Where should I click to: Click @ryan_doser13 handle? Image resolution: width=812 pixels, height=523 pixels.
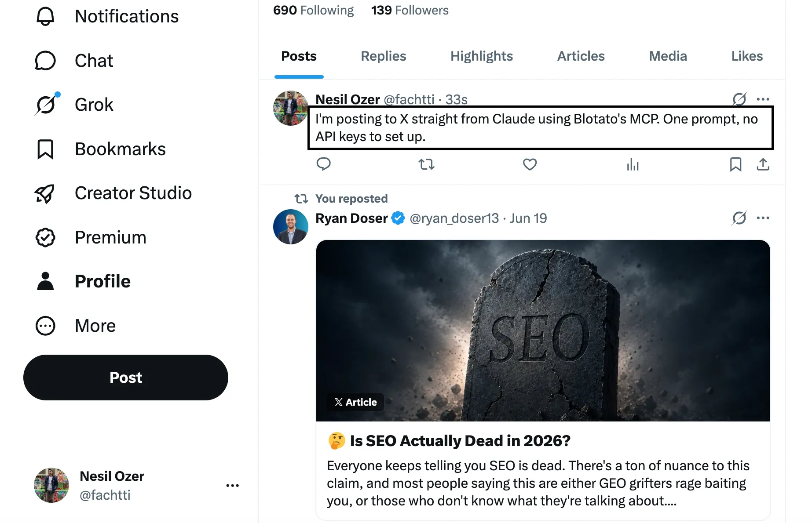coord(454,218)
